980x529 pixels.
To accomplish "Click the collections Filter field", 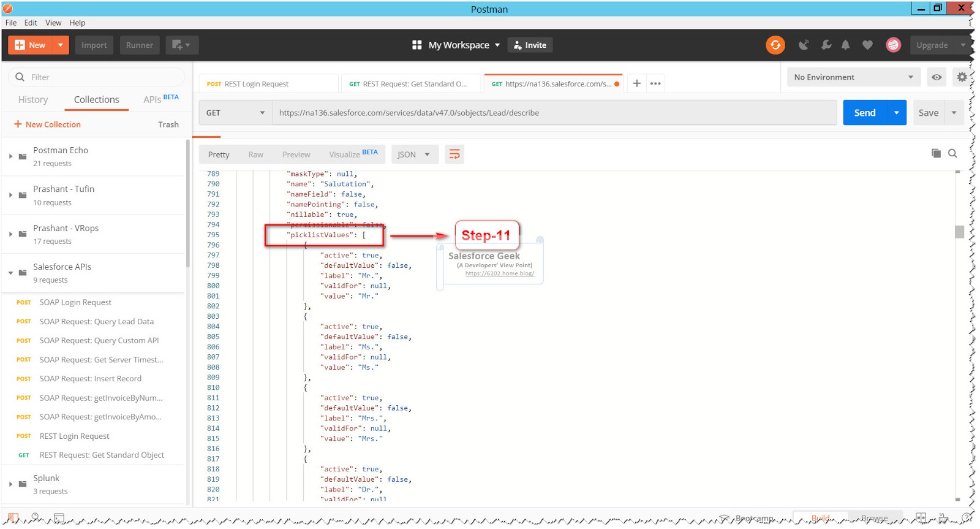I will click(96, 77).
